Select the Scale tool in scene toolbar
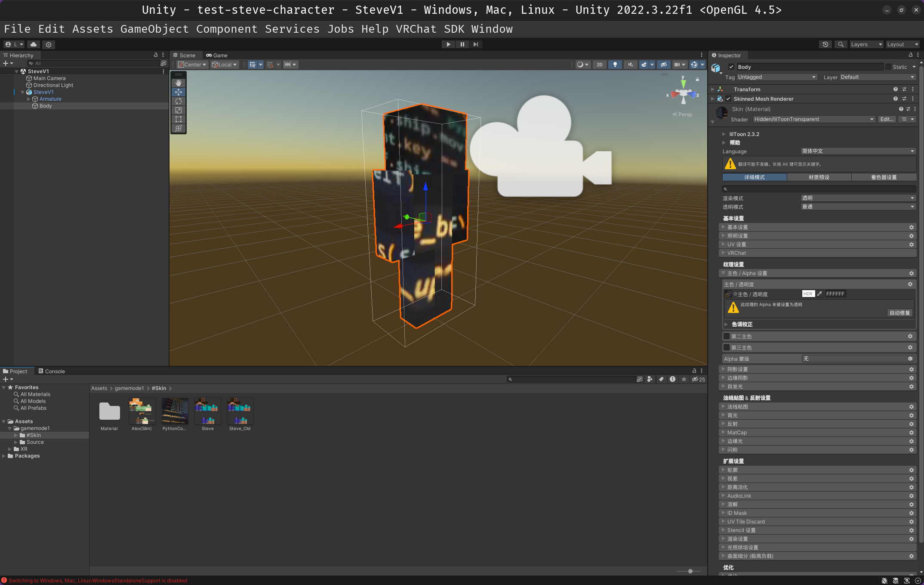Viewport: 924px width, 585px height. pos(179,110)
